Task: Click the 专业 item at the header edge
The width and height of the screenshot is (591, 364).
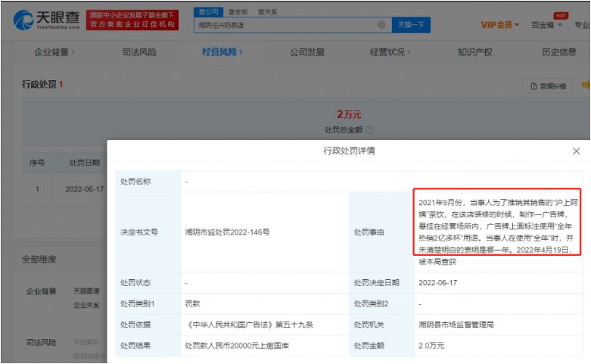Action: 583,25
